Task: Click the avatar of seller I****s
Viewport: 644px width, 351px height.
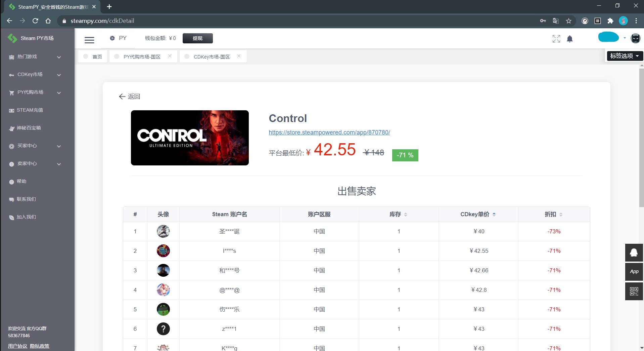Action: [163, 251]
